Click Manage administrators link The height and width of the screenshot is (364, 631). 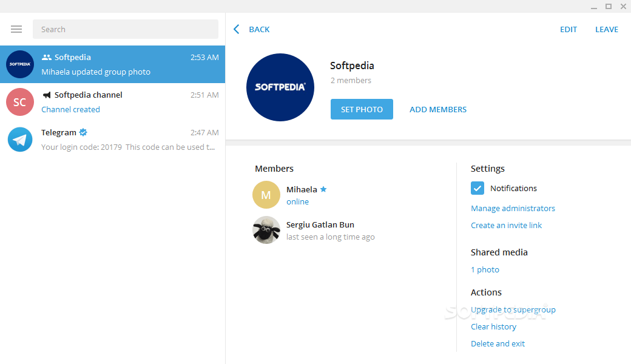click(513, 208)
